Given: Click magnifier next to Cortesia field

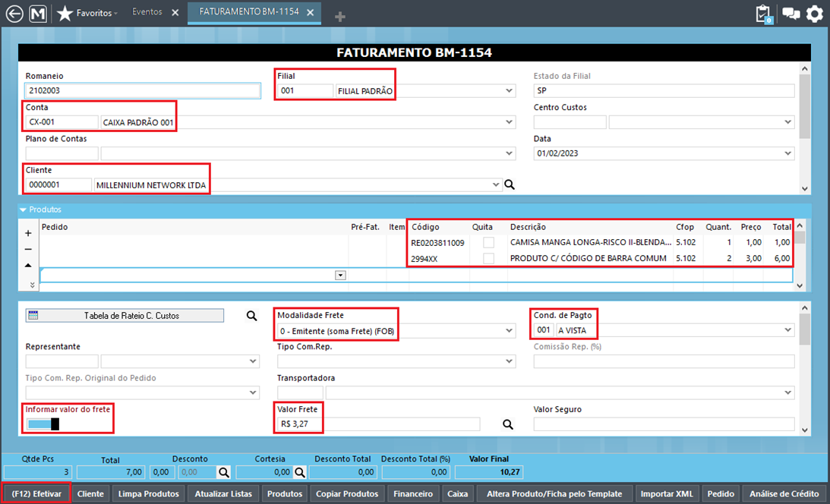Looking at the screenshot, I should pos(300,472).
